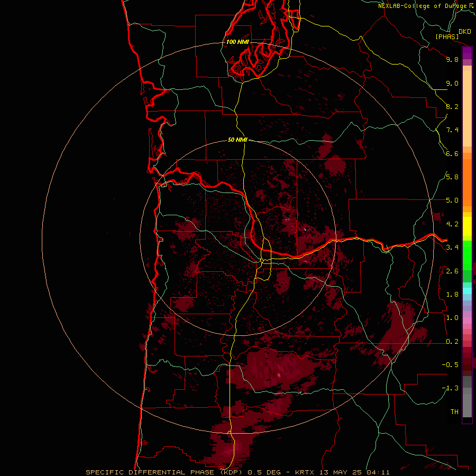The width and height of the screenshot is (476, 476).
Task: Click the 3.4 value on the legend
Action: point(452,248)
